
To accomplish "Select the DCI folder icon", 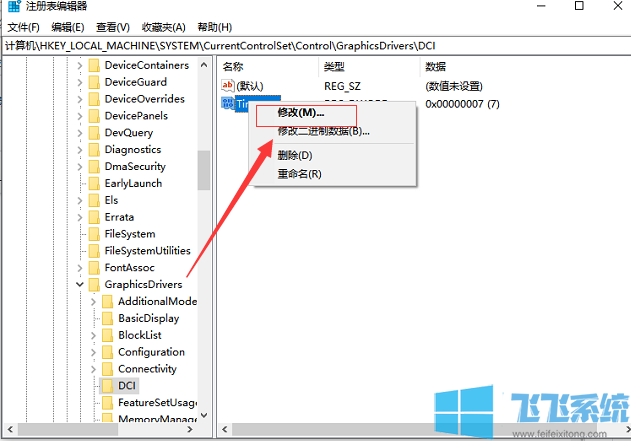I will point(107,385).
